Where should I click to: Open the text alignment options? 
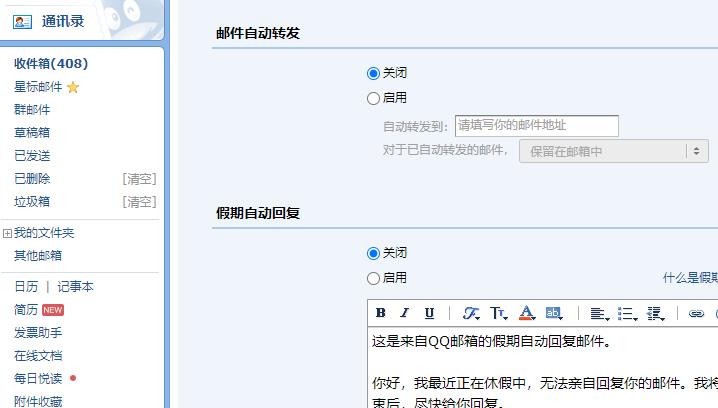(599, 313)
